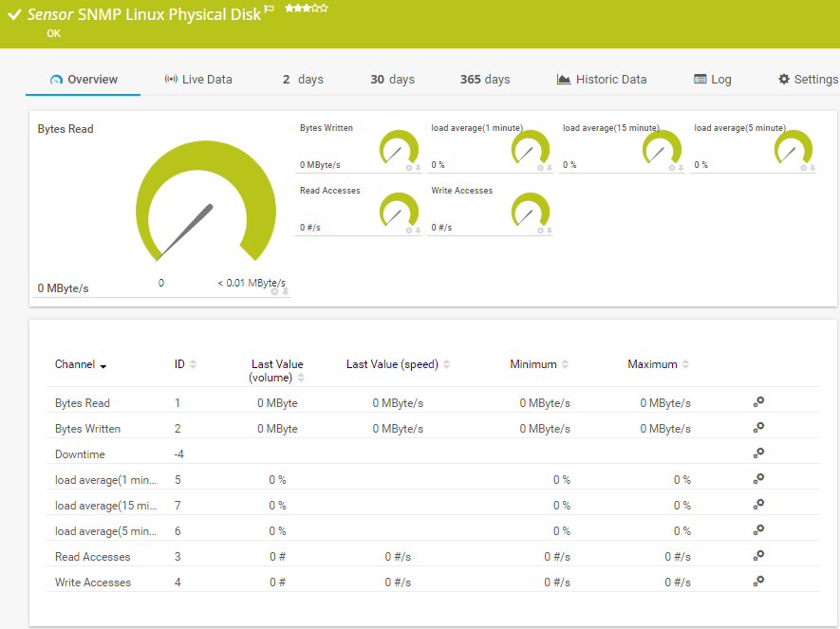Go to the Log tab
Screen dimensions: 840x629
click(x=713, y=80)
